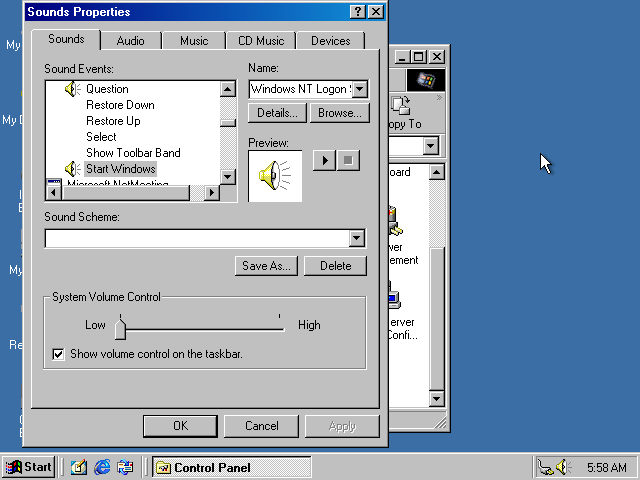Viewport: 640px width, 480px height.
Task: Launch Internet Explorer from quick launch
Action: pyautogui.click(x=102, y=467)
